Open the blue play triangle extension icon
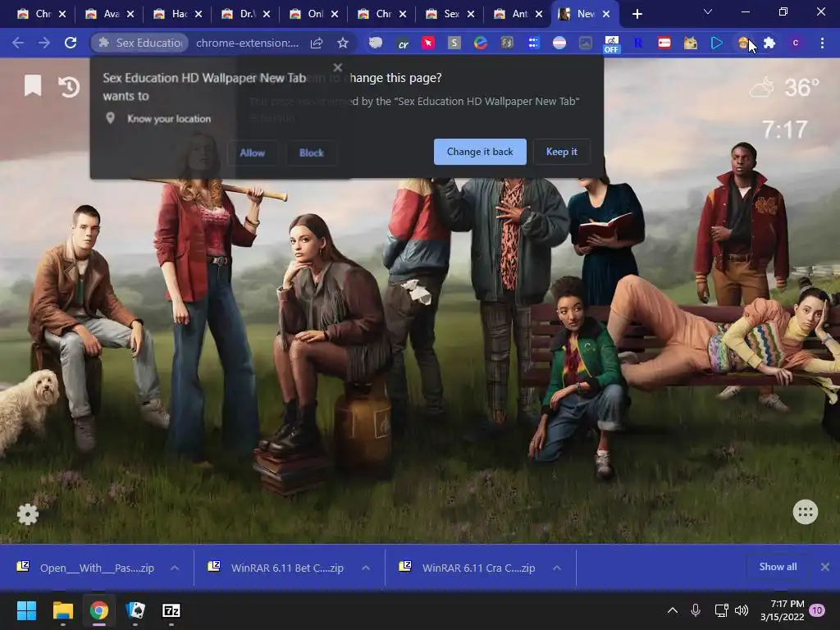The height and width of the screenshot is (630, 840). (x=717, y=43)
